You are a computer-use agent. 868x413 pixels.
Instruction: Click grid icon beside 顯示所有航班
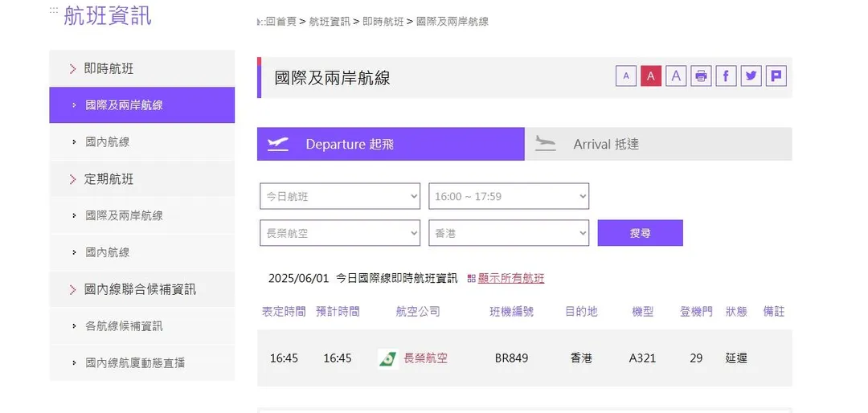pyautogui.click(x=472, y=279)
